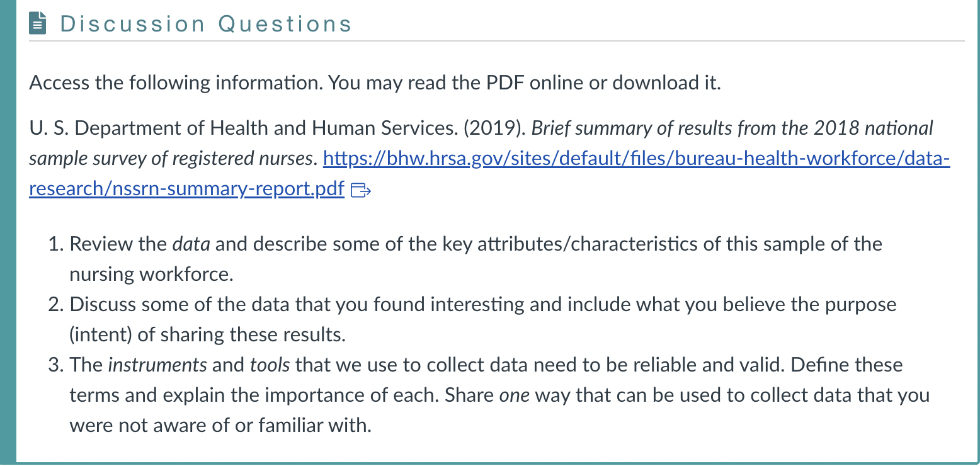
Task: Click the italic word "data" in question 1
Action: point(191,244)
